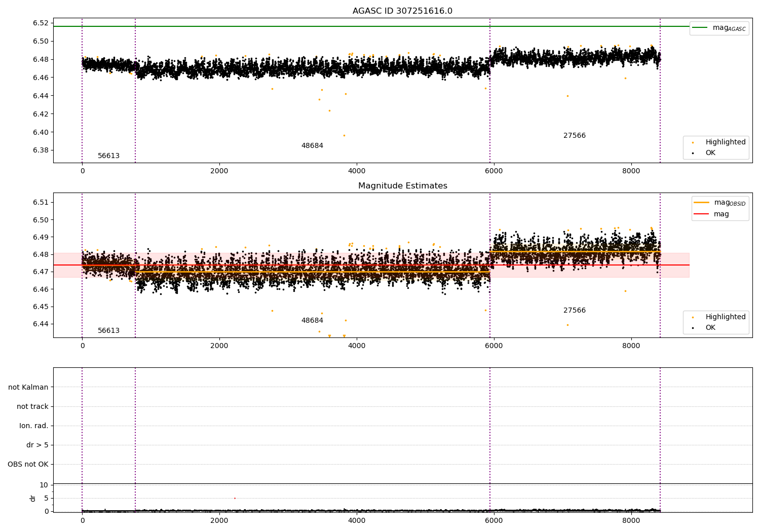Click label 56613 in the top plot

click(x=108, y=156)
